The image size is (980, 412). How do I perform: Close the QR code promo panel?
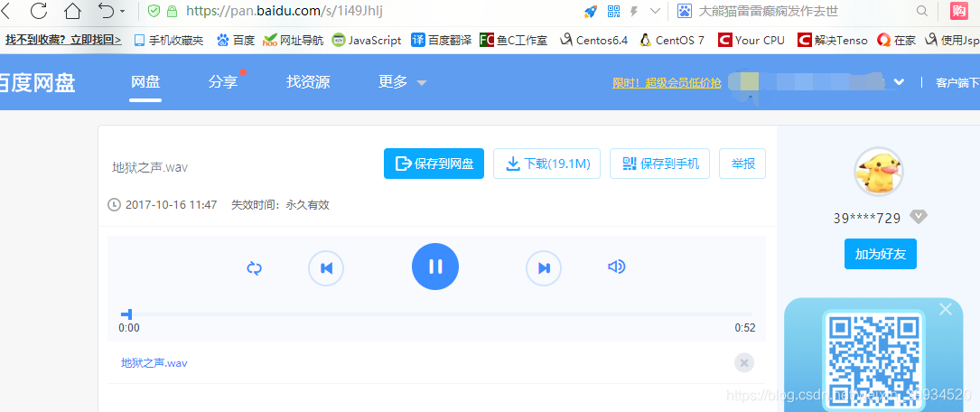click(946, 308)
